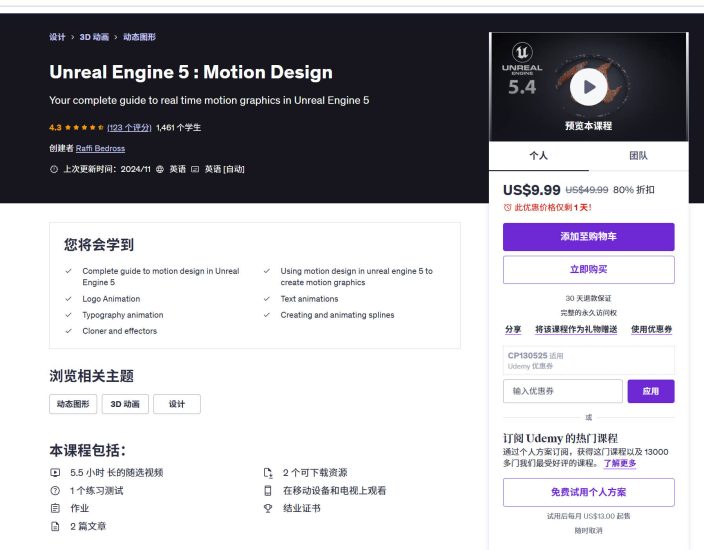Click the quiz icon beside 1 个练习测试
The image size is (704, 550).
click(x=55, y=490)
